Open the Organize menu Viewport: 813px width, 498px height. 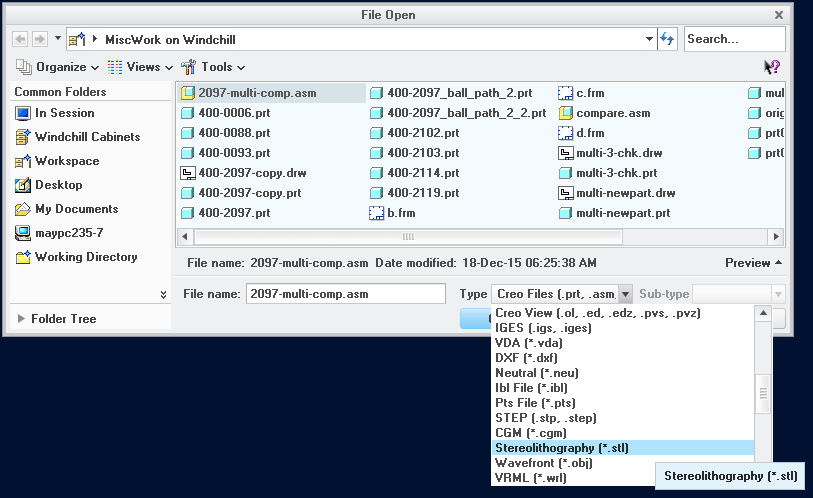[x=57, y=67]
